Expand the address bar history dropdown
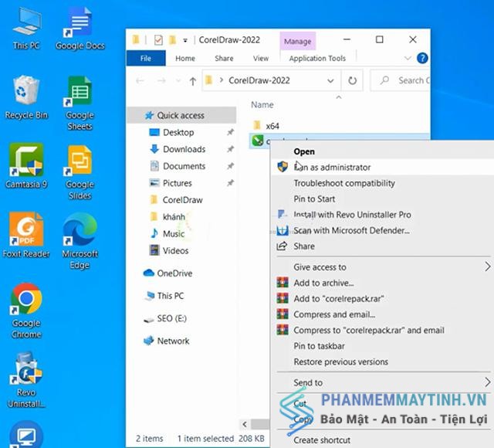This screenshot has width=494, height=448. (330, 80)
